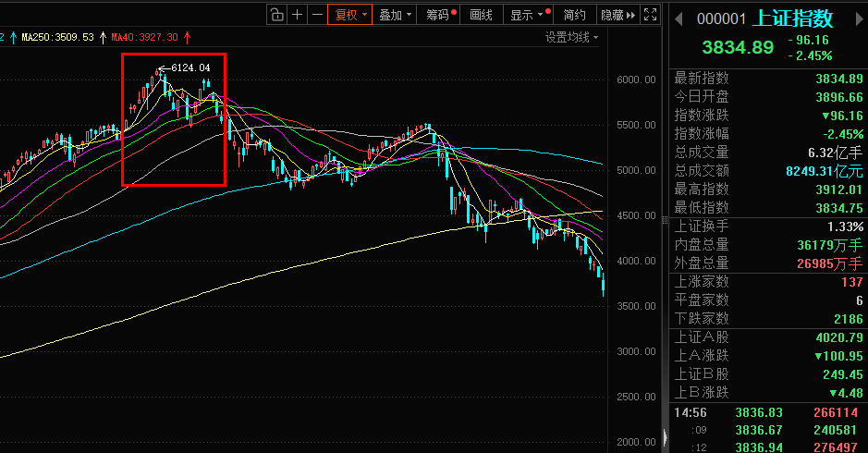Click the unlock padlock icon
This screenshot has width=868, height=453.
click(276, 15)
